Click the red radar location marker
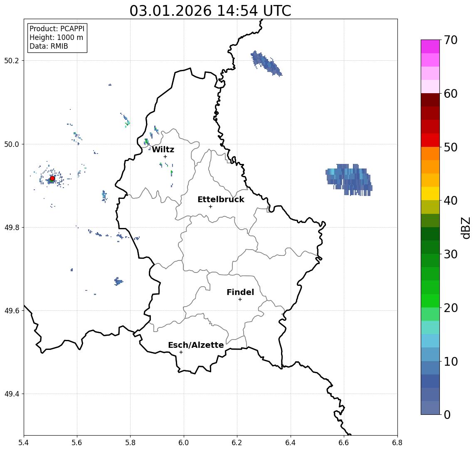 tap(52, 178)
